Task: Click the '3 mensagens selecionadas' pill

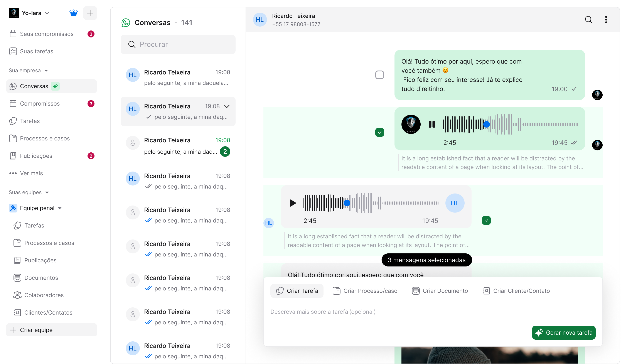Action: point(426,260)
